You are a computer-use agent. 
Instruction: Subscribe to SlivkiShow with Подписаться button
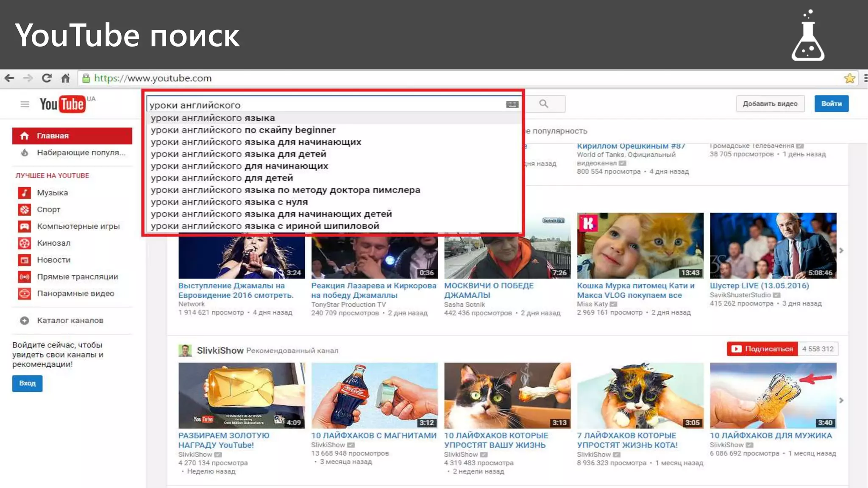pyautogui.click(x=762, y=349)
